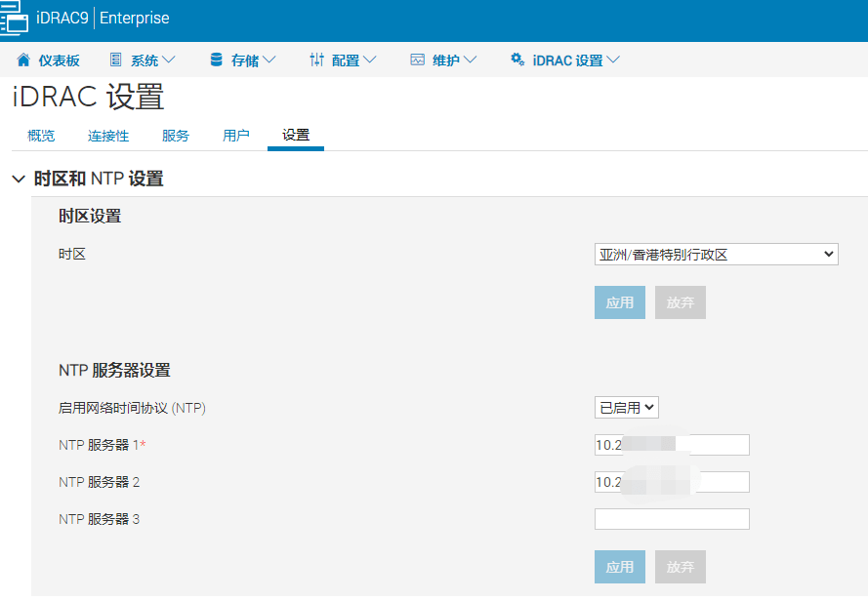The height and width of the screenshot is (601, 868).
Task: Set NTP enable selector to 已启用
Action: [x=626, y=408]
